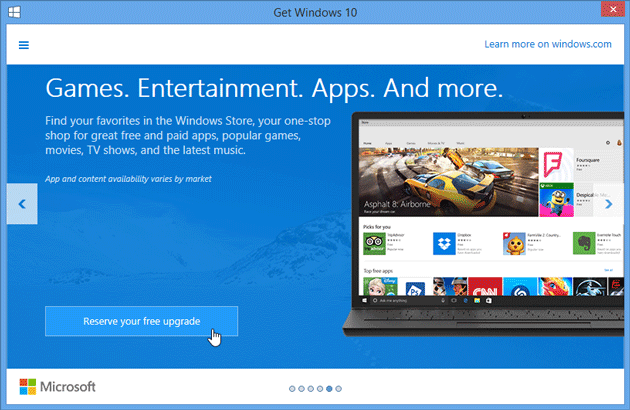Click the Windows logo in title bar

coord(14,12)
